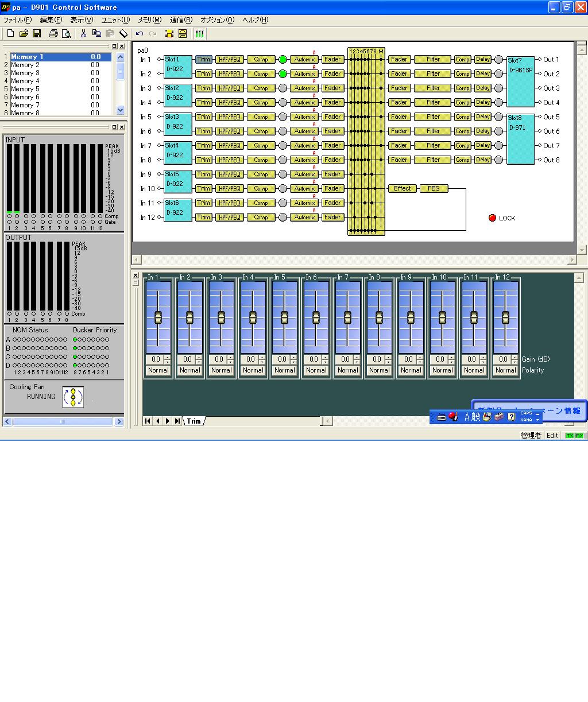The width and height of the screenshot is (588, 702).
Task: Click the Copy toolbar icon
Action: [96, 34]
